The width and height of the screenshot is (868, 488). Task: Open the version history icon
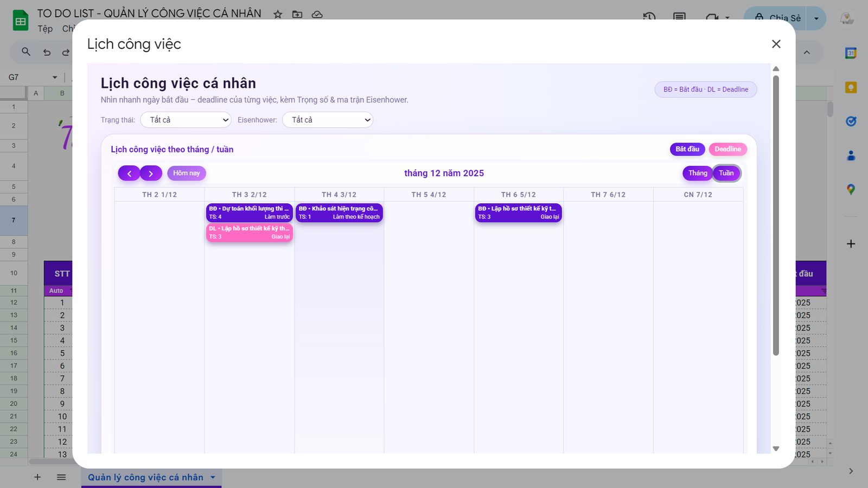[649, 17]
